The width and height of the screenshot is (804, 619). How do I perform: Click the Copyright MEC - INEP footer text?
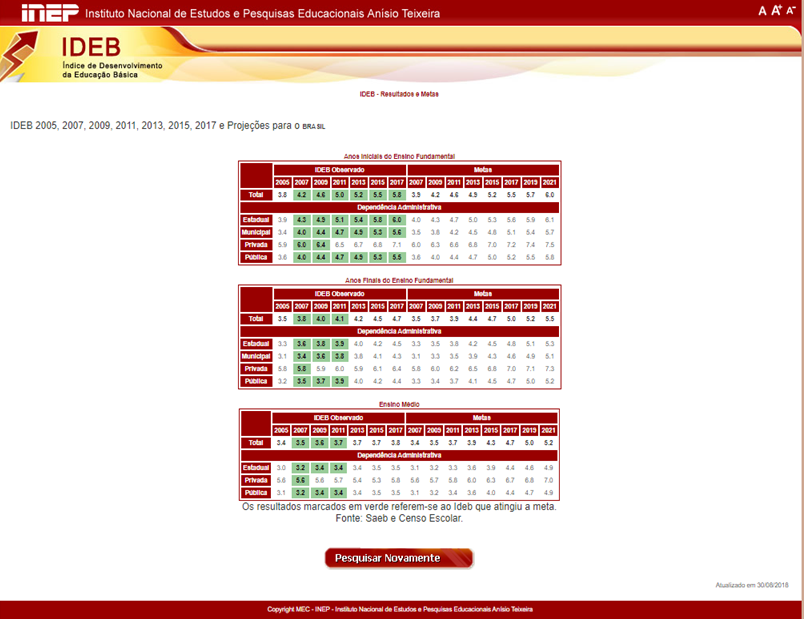point(399,610)
